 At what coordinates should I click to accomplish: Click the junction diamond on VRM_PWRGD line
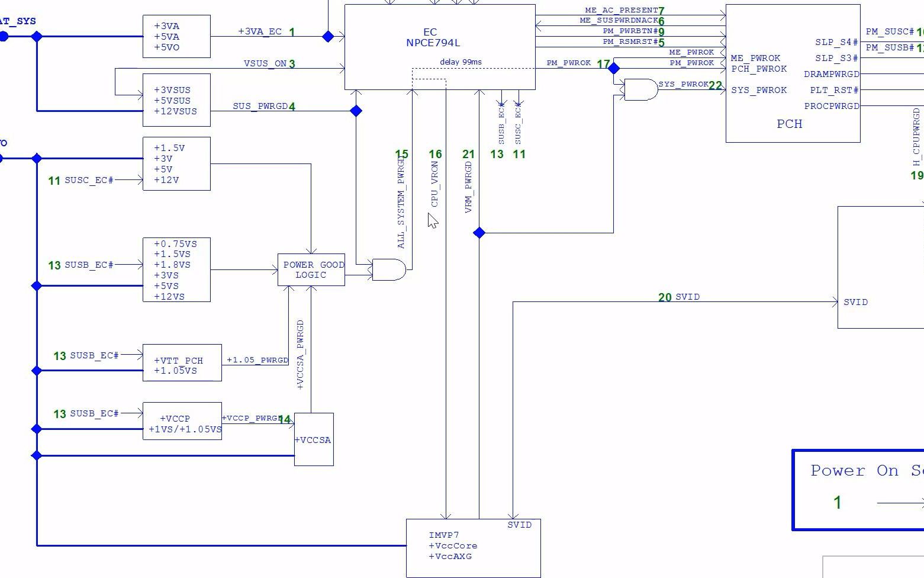(479, 233)
